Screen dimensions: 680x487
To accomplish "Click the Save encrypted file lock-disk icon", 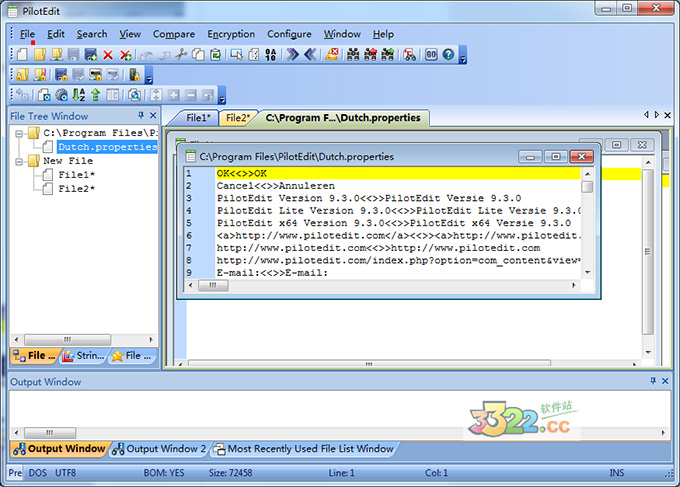I will tap(61, 75).
